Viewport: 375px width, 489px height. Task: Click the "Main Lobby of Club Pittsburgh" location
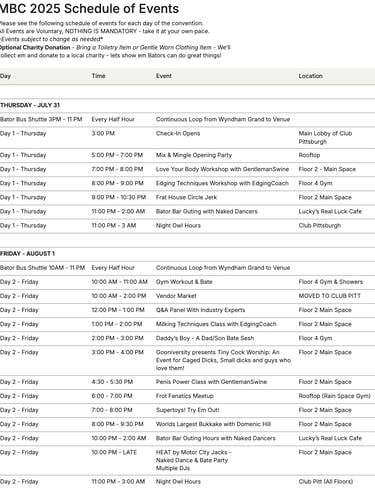point(325,138)
